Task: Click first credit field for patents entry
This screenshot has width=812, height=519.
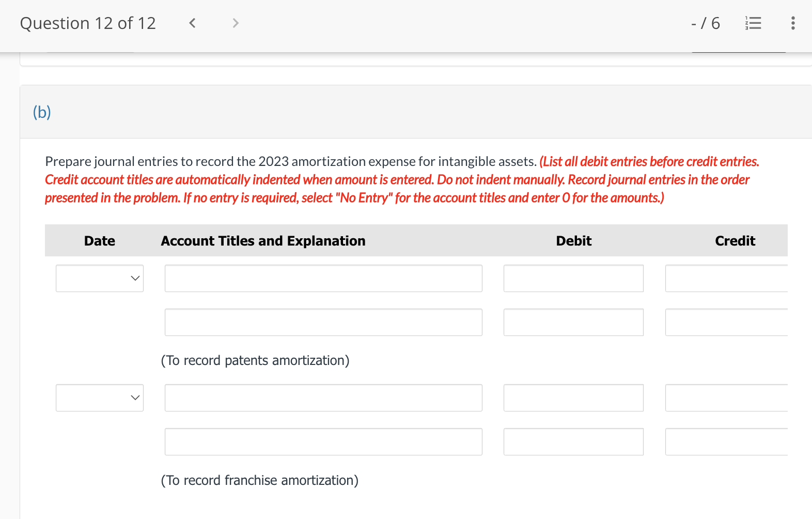Action: click(x=726, y=278)
